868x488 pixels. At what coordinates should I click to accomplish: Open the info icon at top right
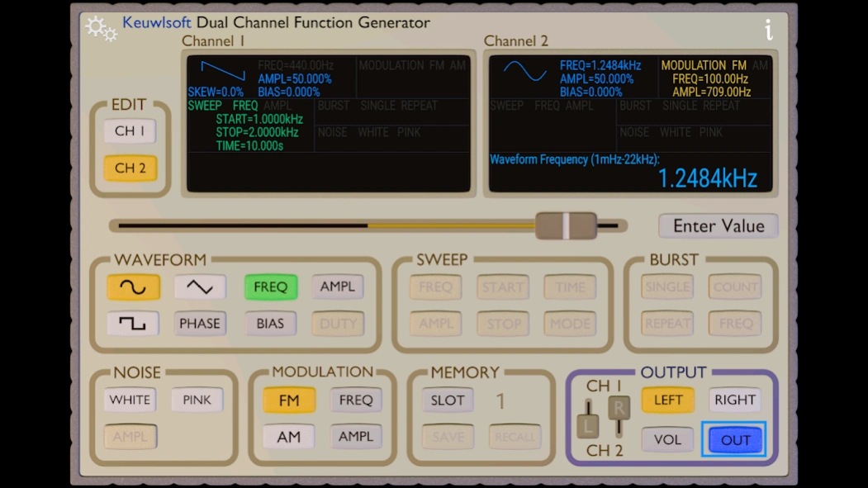point(768,31)
